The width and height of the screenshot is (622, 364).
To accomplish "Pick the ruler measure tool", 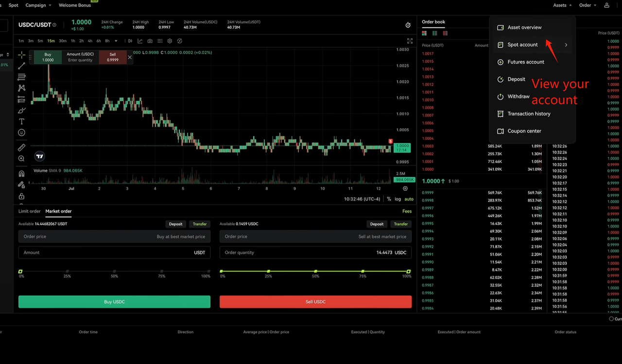I will (21, 148).
